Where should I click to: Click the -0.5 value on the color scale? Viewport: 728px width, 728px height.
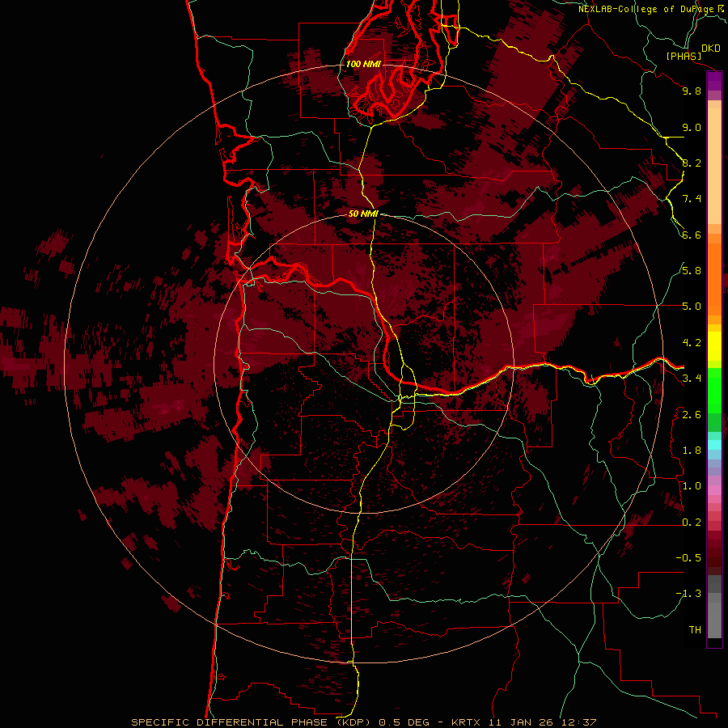688,558
